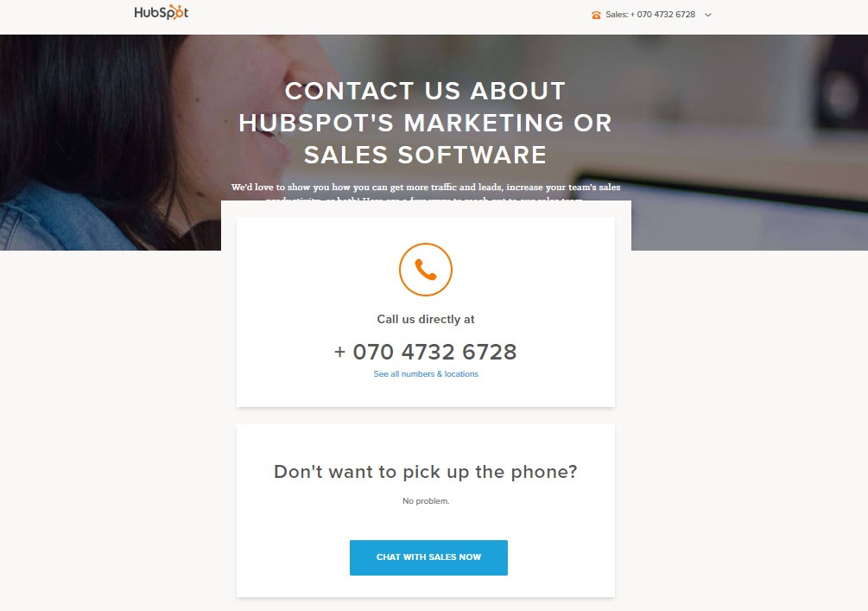
Task: Open the Sales: + 070 4732 6728 header menu
Action: point(651,15)
